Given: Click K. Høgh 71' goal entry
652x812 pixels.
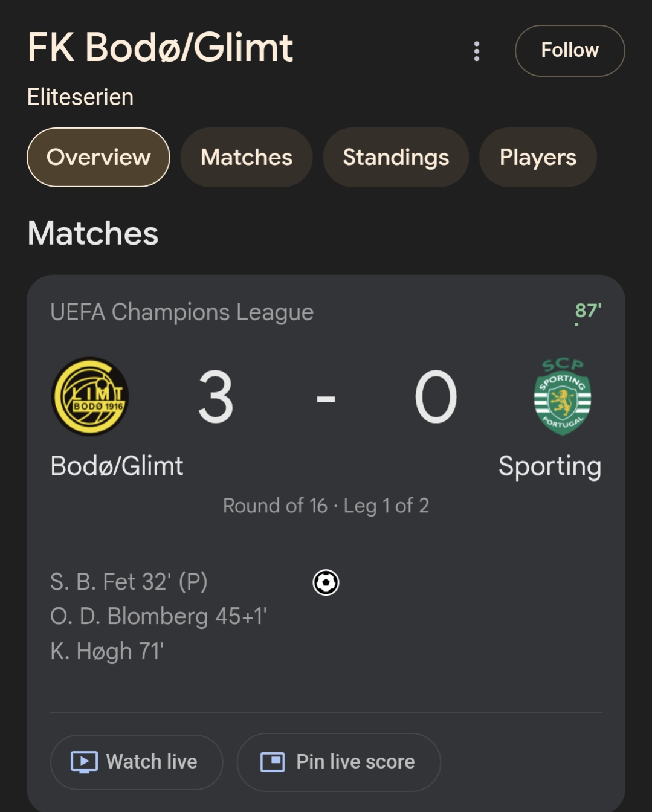Looking at the screenshot, I should (107, 651).
